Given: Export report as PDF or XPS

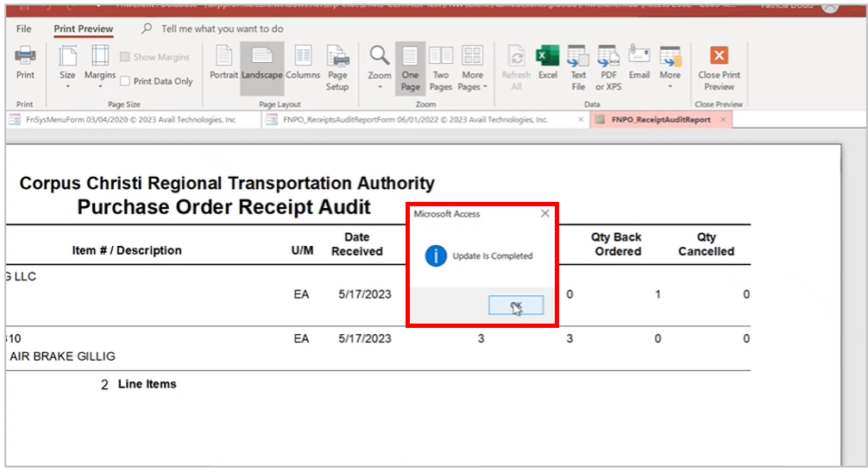Looking at the screenshot, I should click(x=607, y=68).
